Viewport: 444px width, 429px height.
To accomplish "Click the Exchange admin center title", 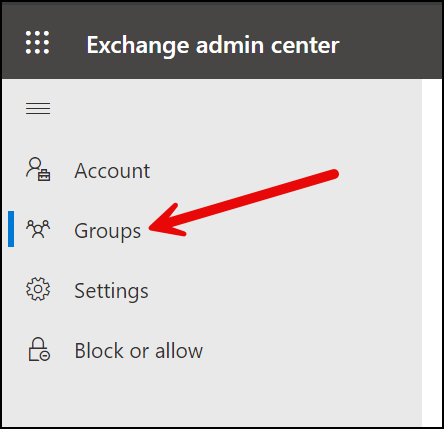I will tap(213, 45).
